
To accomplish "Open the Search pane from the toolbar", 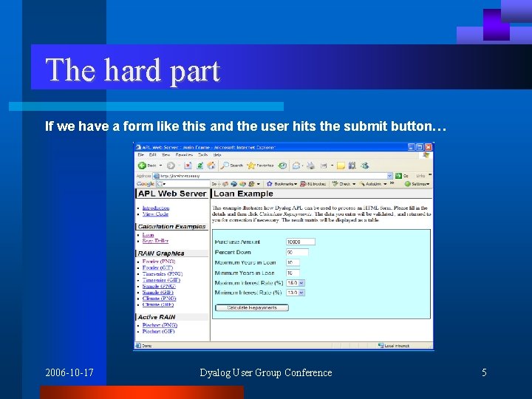I will (x=232, y=166).
